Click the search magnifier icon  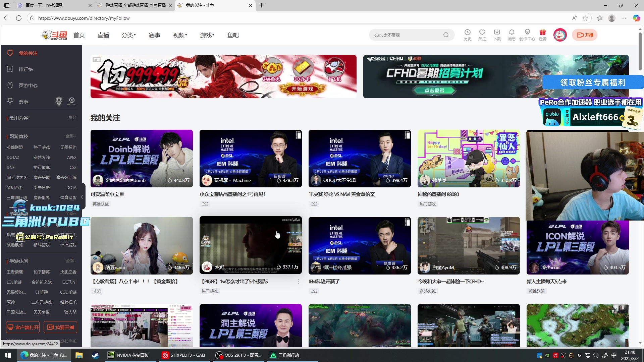[446, 35]
